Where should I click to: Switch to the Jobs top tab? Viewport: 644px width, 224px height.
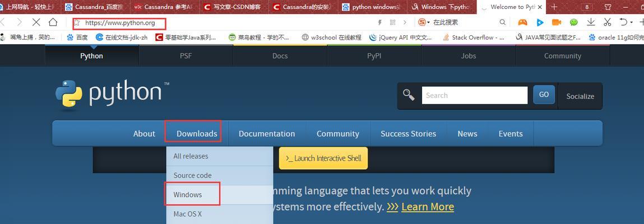coord(468,56)
